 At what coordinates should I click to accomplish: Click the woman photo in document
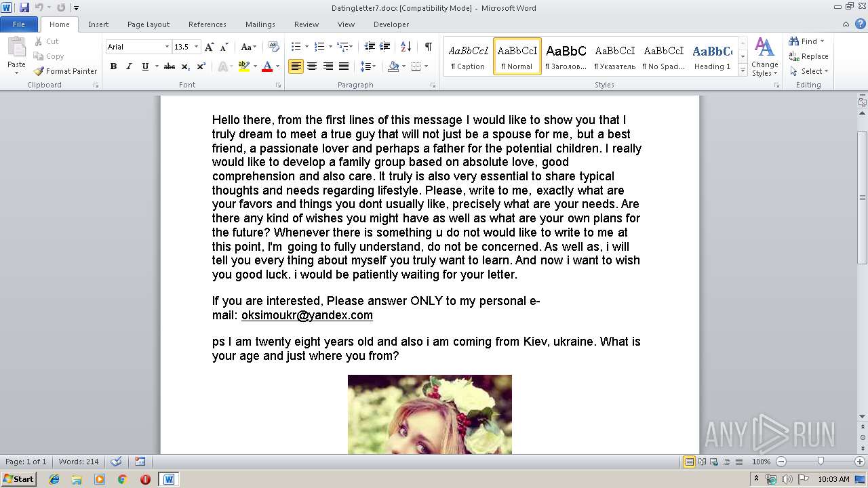click(430, 414)
